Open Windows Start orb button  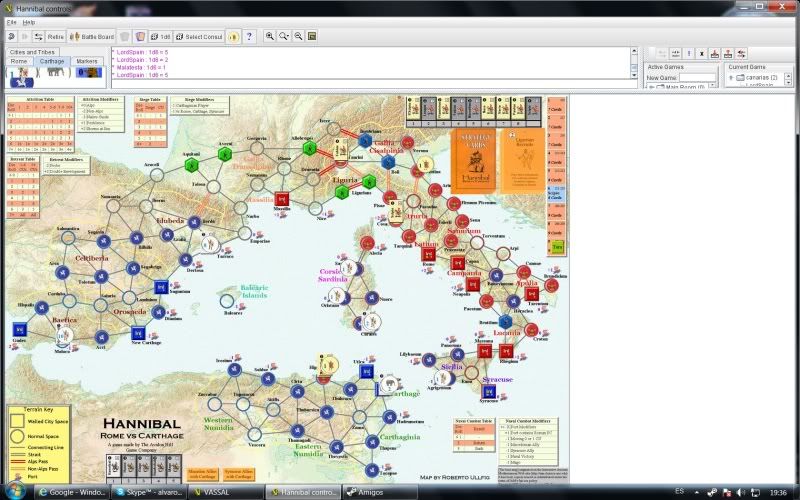(15, 490)
